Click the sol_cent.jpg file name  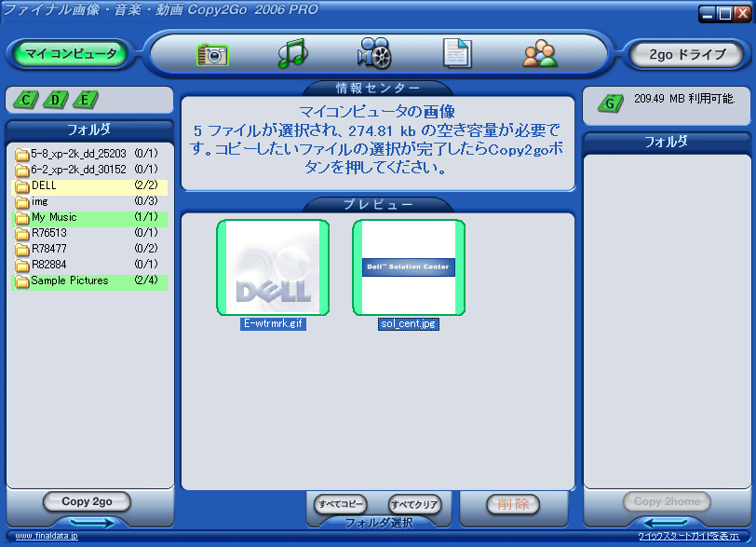coord(409,323)
